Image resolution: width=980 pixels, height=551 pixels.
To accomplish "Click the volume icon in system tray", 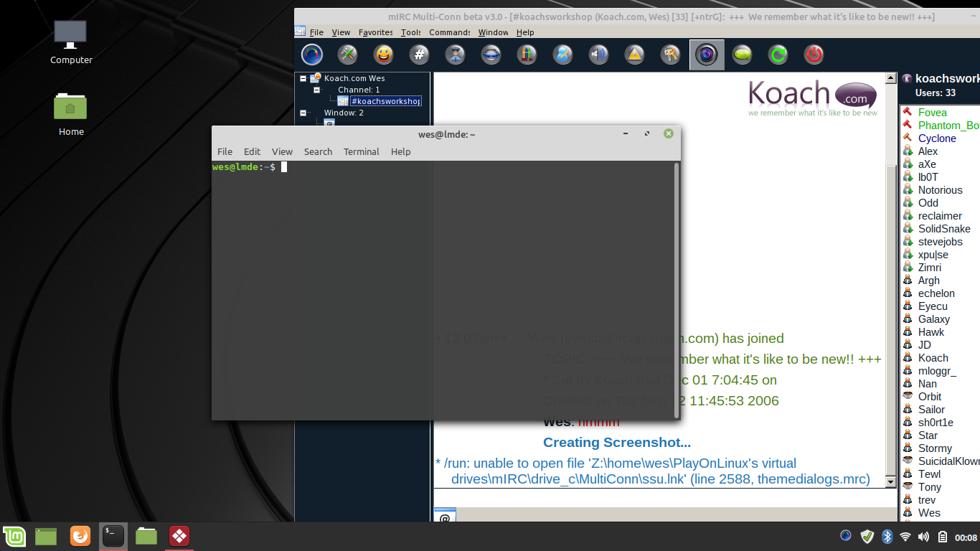I will click(923, 537).
